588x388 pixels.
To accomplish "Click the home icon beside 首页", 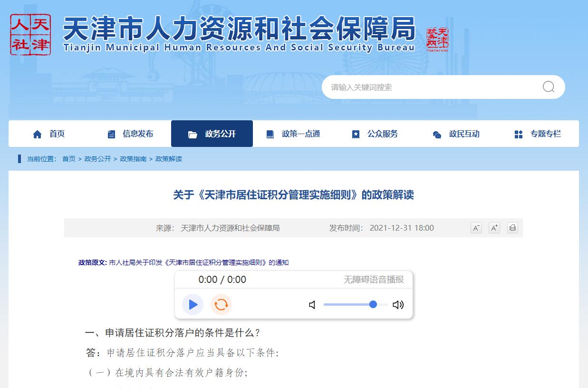I will point(38,135).
